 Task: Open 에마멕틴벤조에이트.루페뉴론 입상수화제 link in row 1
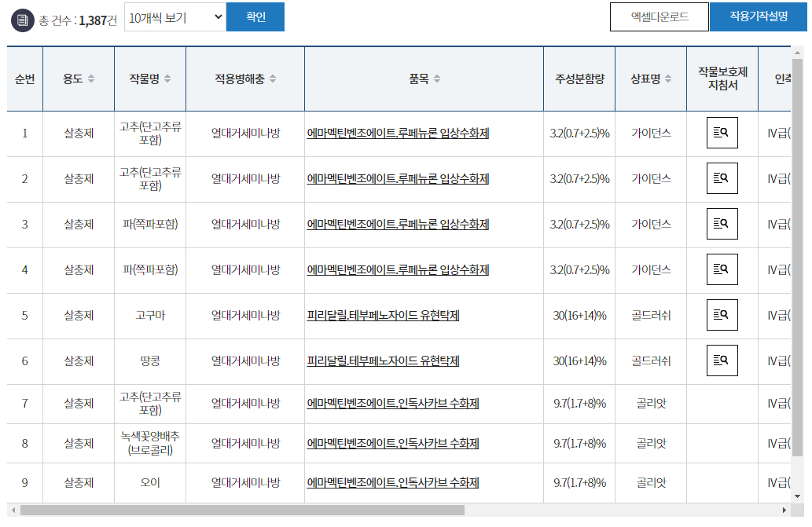point(398,134)
